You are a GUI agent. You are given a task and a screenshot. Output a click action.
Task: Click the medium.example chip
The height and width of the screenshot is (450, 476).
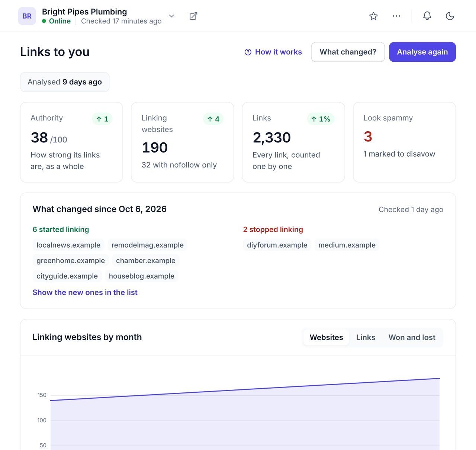[x=347, y=245]
